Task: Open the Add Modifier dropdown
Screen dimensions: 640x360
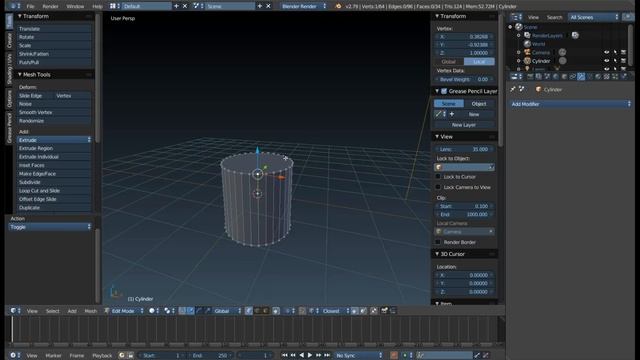Action: pyautogui.click(x=571, y=104)
